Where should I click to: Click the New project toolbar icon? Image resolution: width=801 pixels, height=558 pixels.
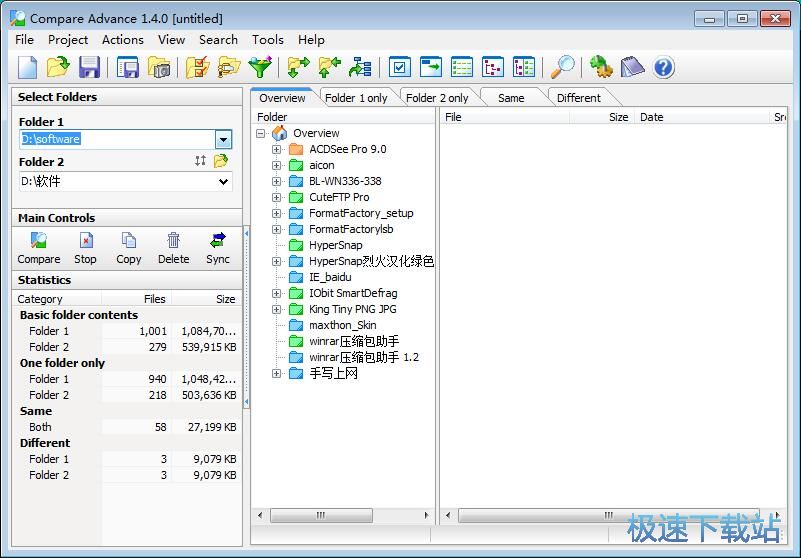28,67
